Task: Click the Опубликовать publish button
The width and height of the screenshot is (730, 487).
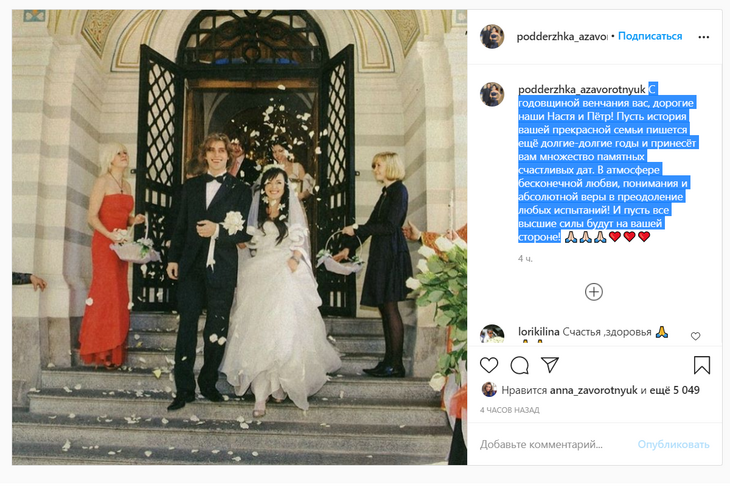Action: 673,445
